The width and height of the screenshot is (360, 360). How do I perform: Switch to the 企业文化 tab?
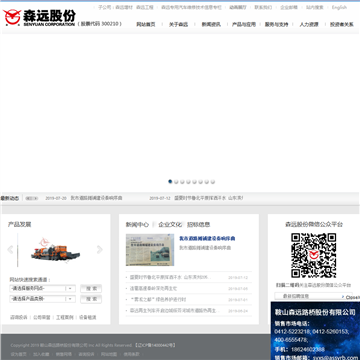[x=170, y=225]
